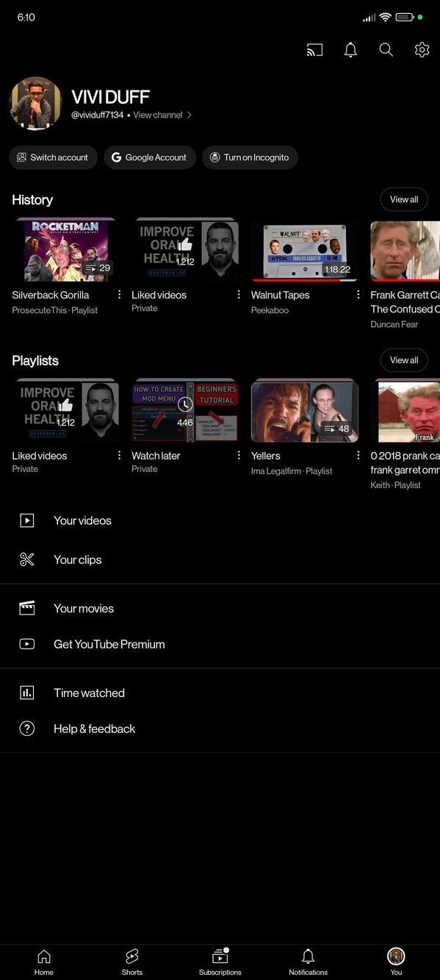The image size is (440, 980).
Task: Tap the battery status bar icon
Action: click(405, 17)
